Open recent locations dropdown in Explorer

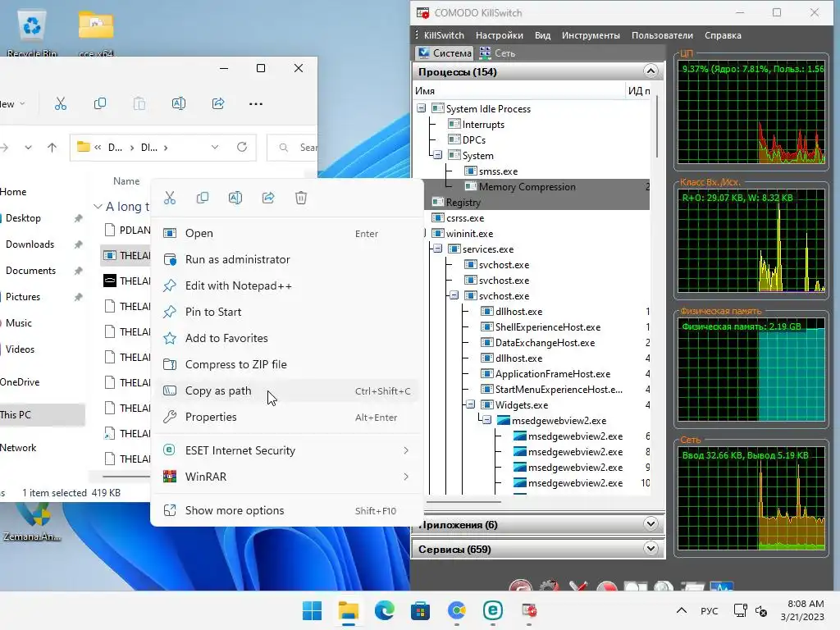28,147
